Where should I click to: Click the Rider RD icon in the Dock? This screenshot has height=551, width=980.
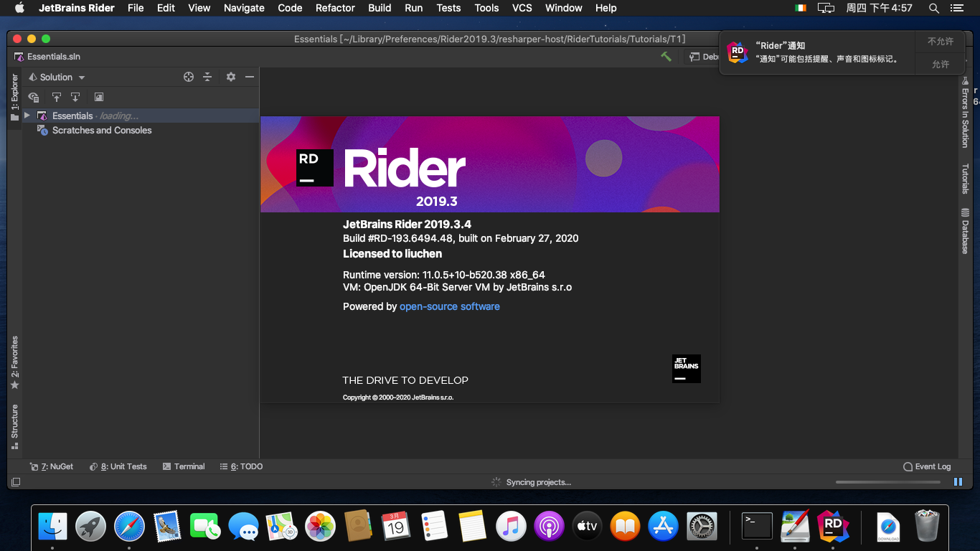[x=833, y=527]
